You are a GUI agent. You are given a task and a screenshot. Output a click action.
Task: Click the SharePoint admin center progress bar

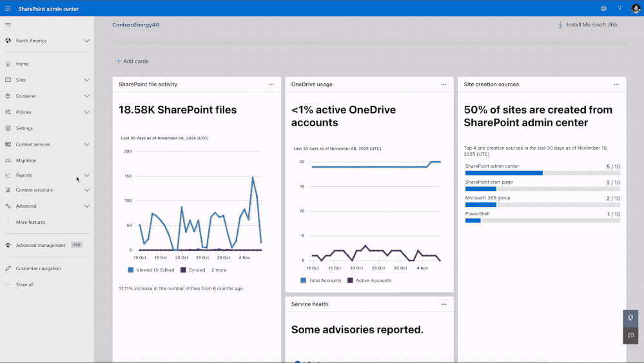(x=542, y=173)
